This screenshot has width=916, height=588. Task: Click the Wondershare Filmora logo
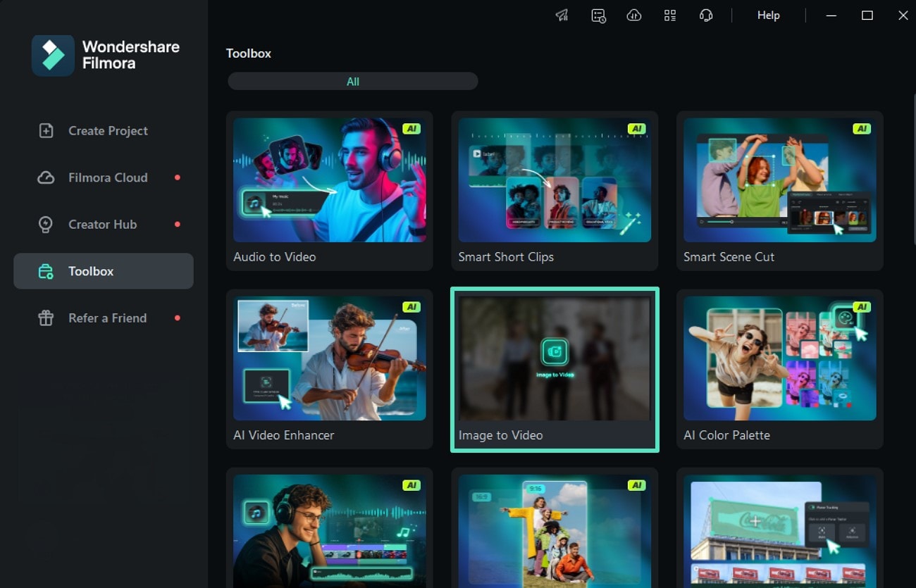106,55
